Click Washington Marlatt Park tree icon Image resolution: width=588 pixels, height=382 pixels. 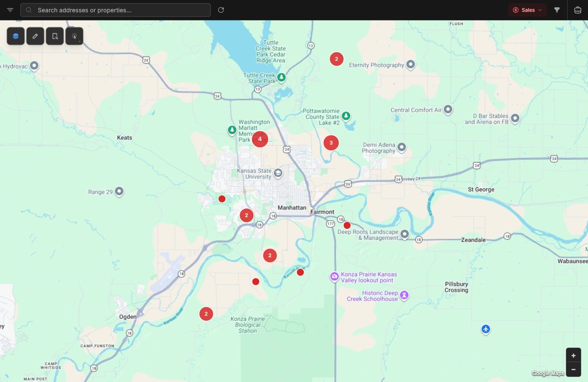coord(232,130)
